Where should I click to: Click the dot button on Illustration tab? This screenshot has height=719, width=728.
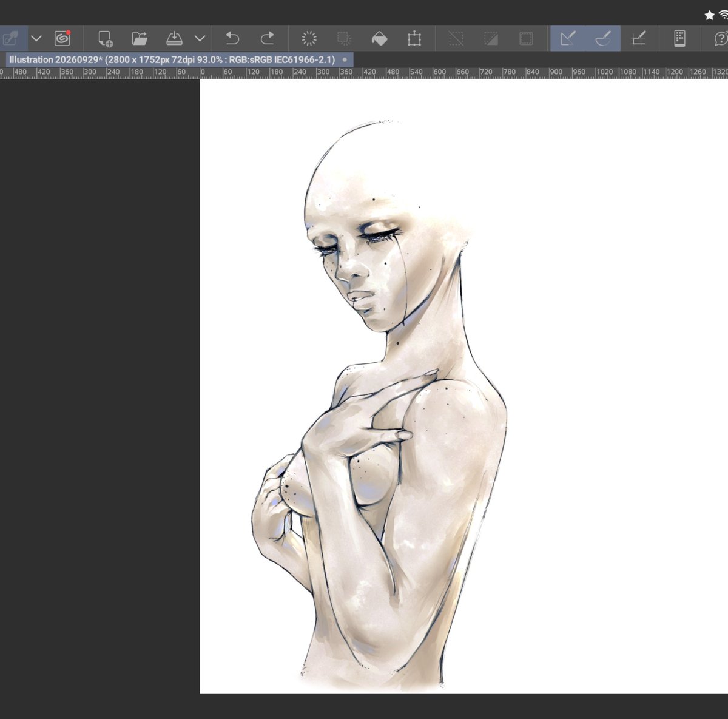pos(345,60)
